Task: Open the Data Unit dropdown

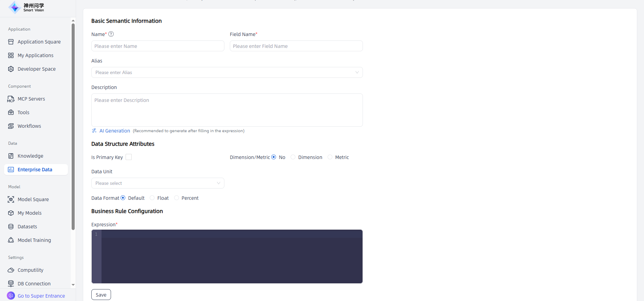Action: click(x=158, y=183)
